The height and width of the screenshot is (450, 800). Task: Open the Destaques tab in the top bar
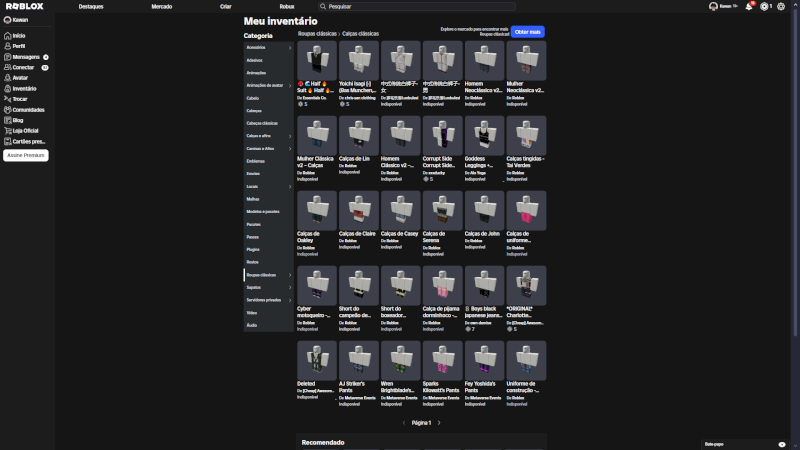pyautogui.click(x=91, y=6)
